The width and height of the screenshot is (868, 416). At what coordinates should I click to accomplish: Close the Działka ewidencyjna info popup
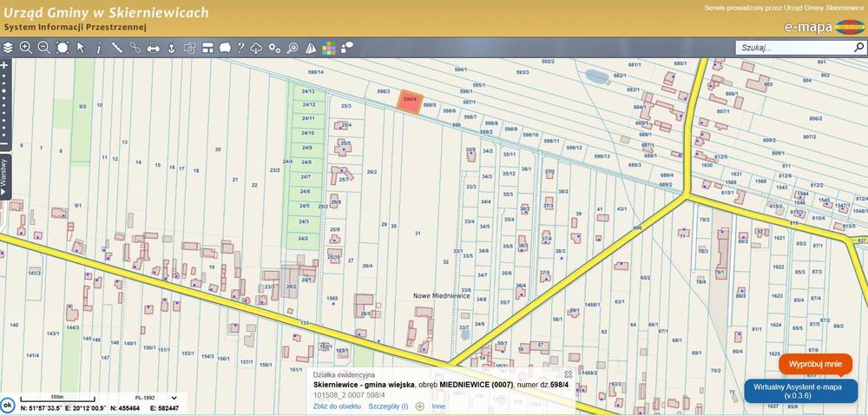(x=568, y=374)
